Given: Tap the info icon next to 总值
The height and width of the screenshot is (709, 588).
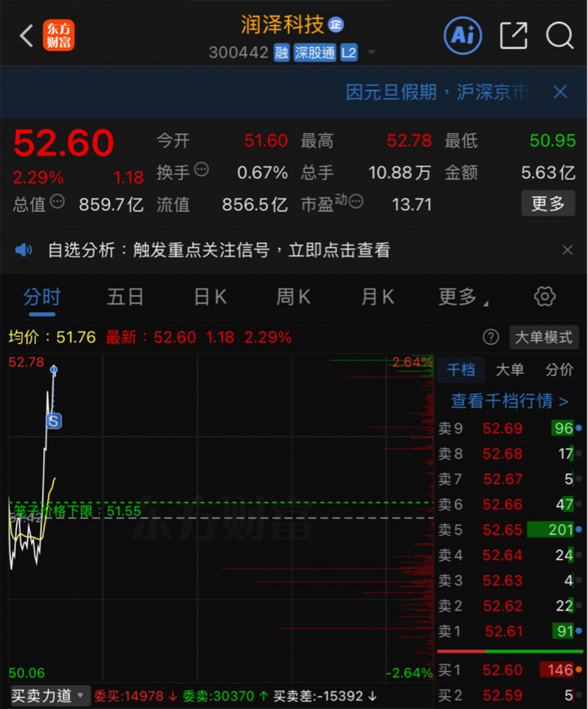Looking at the screenshot, I should (57, 201).
